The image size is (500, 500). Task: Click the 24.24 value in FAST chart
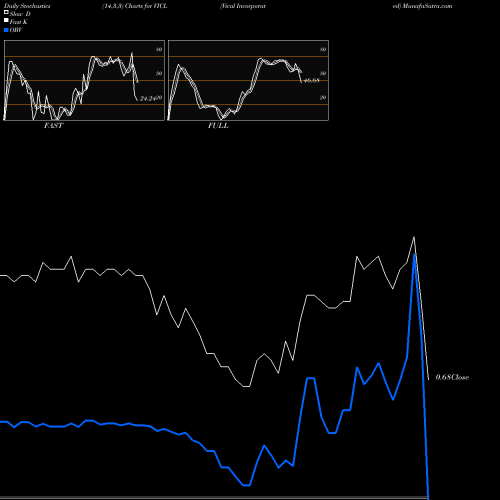[x=148, y=99]
